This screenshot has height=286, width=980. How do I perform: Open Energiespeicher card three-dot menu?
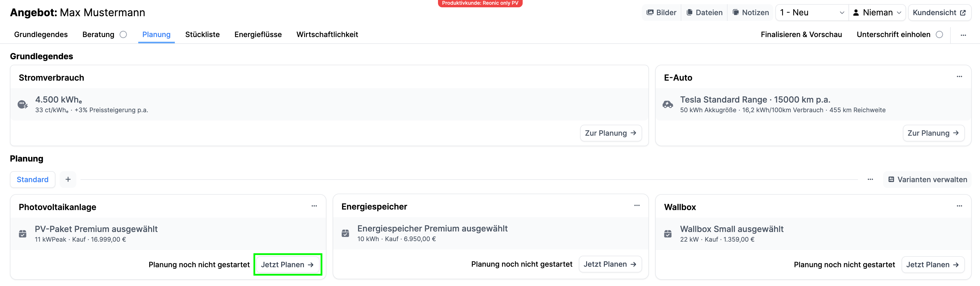tap(637, 206)
